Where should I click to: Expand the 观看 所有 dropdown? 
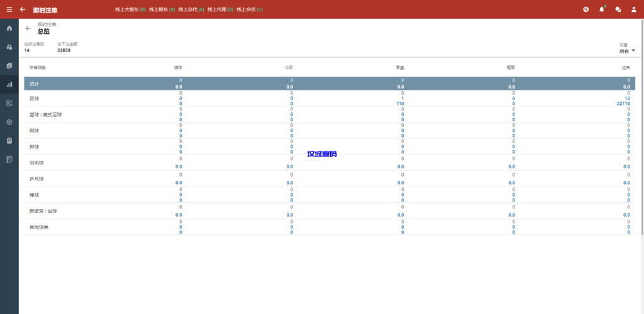coord(627,51)
